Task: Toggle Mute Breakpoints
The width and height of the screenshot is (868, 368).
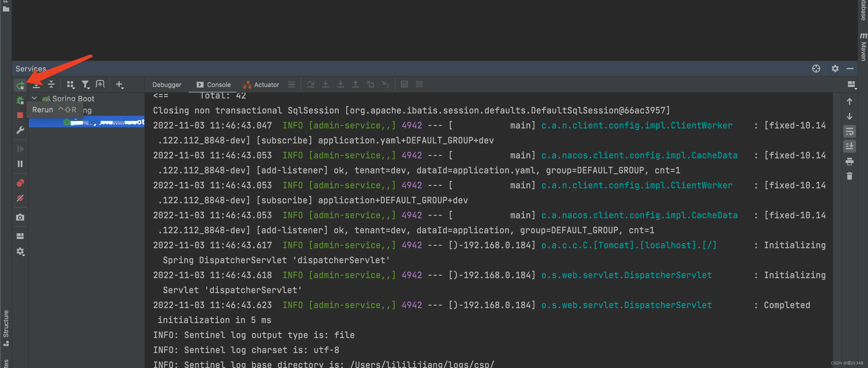Action: click(20, 198)
